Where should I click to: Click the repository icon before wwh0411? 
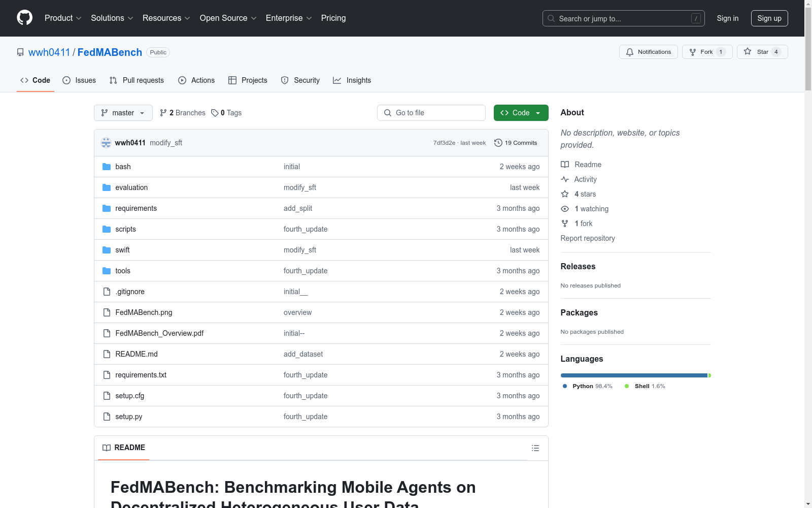pyautogui.click(x=20, y=52)
